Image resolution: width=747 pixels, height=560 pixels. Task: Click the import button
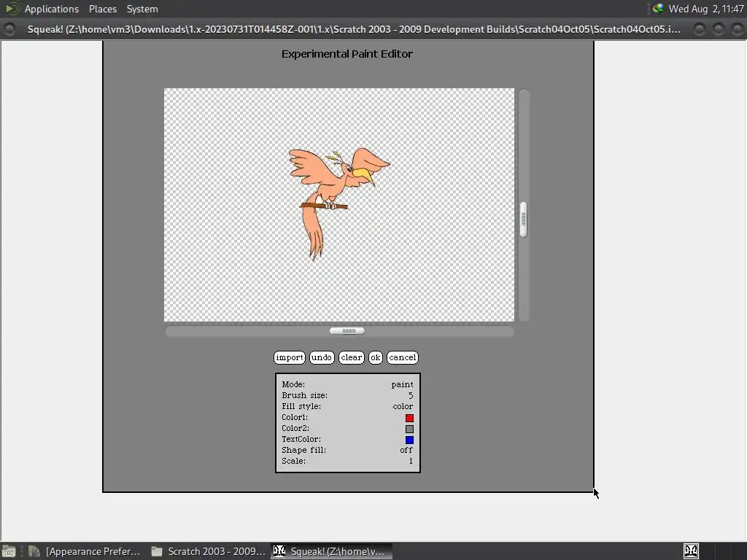click(289, 357)
